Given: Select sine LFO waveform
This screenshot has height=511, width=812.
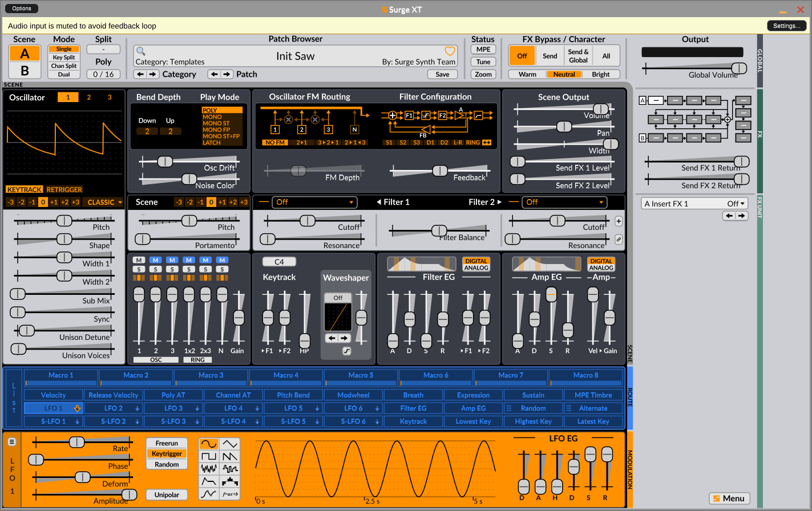Looking at the screenshot, I should click(x=209, y=443).
